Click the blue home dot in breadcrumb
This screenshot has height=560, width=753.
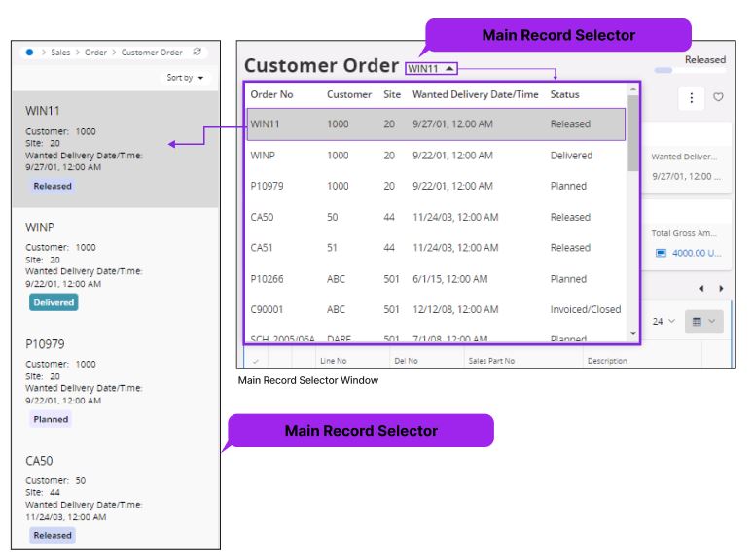tap(30, 52)
